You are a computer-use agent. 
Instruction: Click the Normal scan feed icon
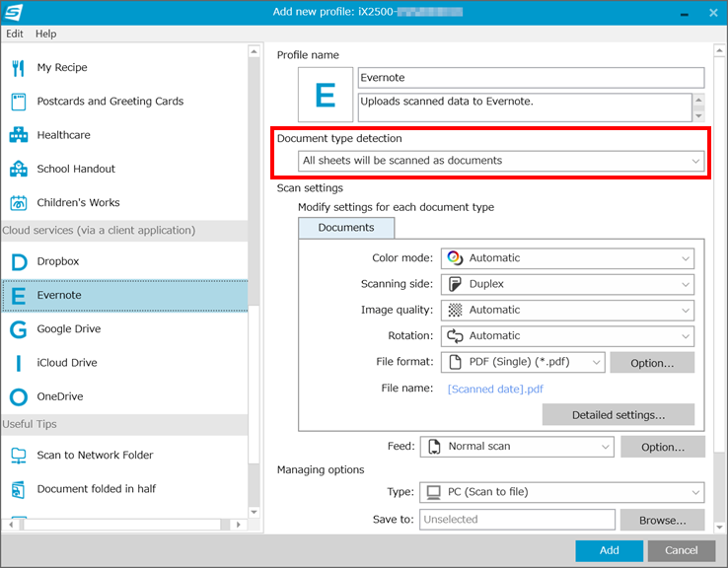(434, 447)
